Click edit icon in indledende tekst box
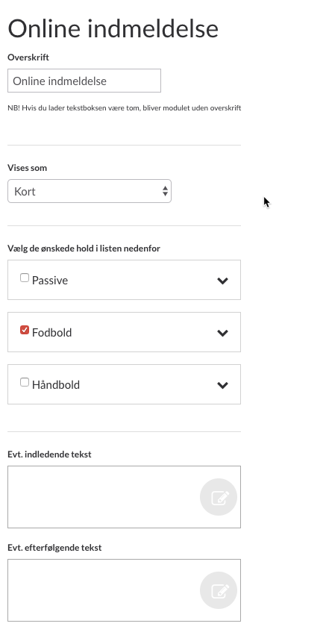Viewport: 326px width, 644px height. click(219, 497)
